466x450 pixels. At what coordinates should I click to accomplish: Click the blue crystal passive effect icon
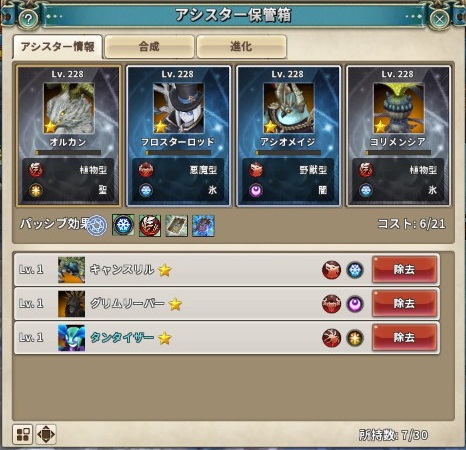(x=203, y=226)
